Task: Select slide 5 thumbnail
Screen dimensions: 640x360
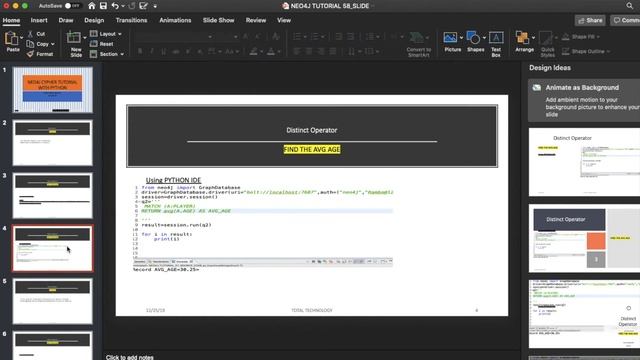Action: coord(53,301)
